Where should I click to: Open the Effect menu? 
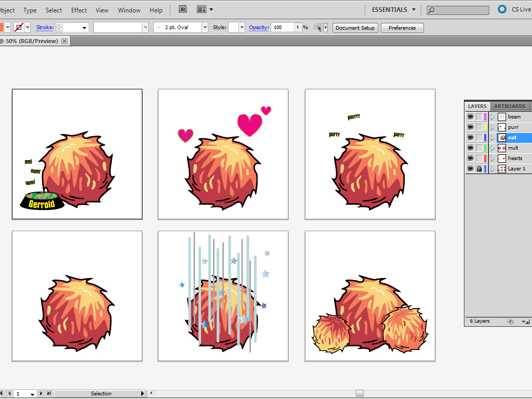[x=79, y=10]
